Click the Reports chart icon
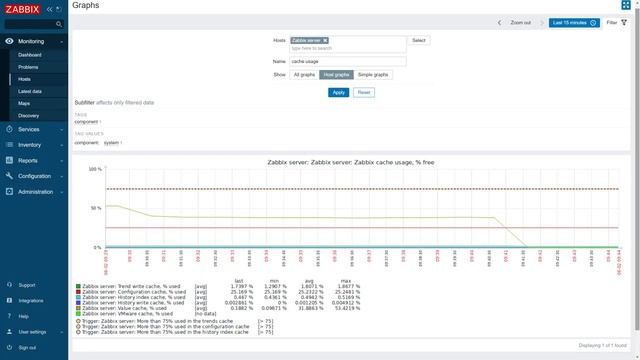Image resolution: width=640 pixels, height=360 pixels. [x=9, y=160]
